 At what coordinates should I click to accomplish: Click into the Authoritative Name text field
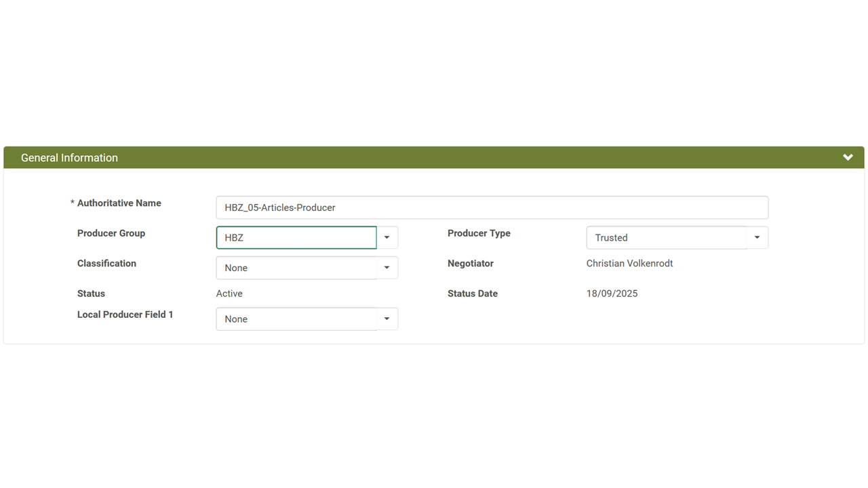(492, 207)
